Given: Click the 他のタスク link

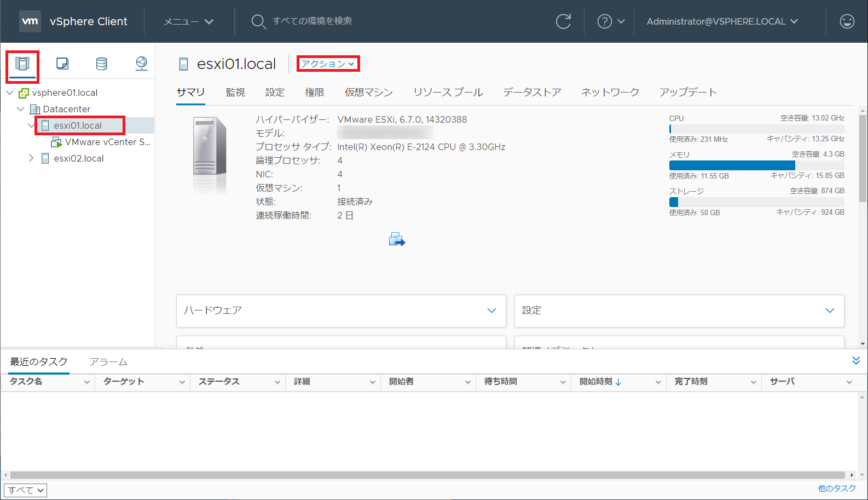Looking at the screenshot, I should tap(836, 488).
